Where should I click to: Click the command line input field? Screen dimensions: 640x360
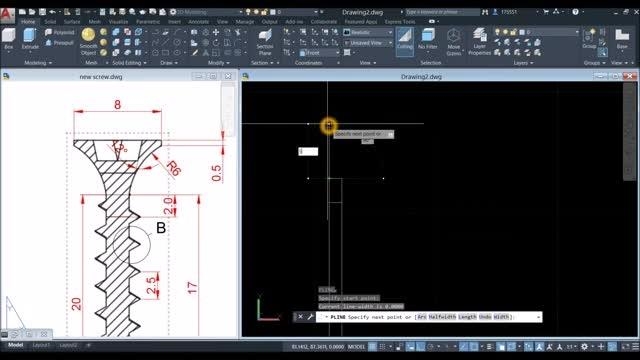pos(429,317)
